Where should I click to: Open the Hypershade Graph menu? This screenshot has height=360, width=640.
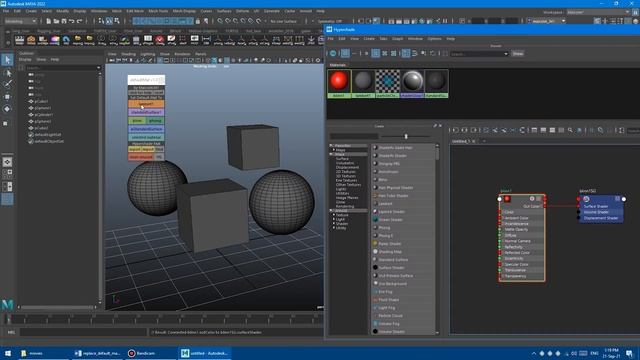397,39
